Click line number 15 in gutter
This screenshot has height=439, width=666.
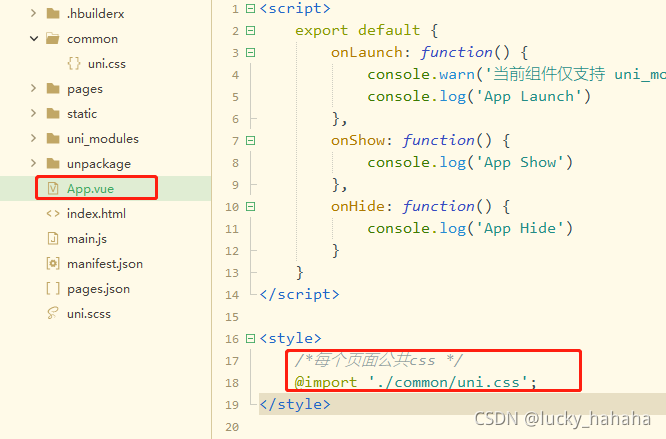coord(232,317)
